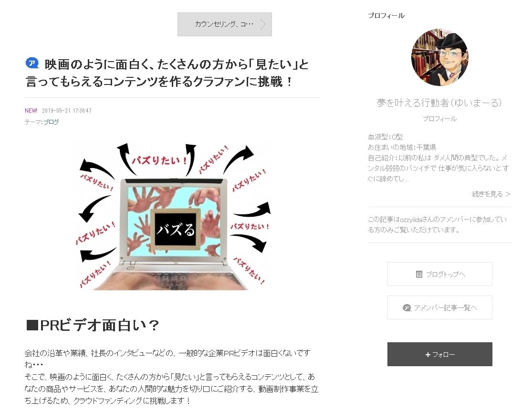Click the NEW! label next to the date
The height and width of the screenshot is (412, 532).
31,111
